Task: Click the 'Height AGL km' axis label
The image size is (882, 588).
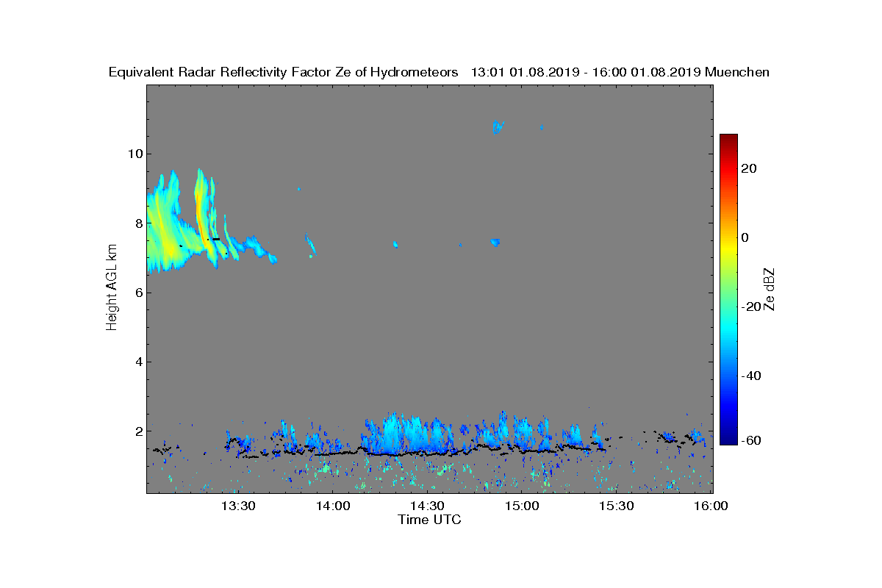Action: pos(112,289)
